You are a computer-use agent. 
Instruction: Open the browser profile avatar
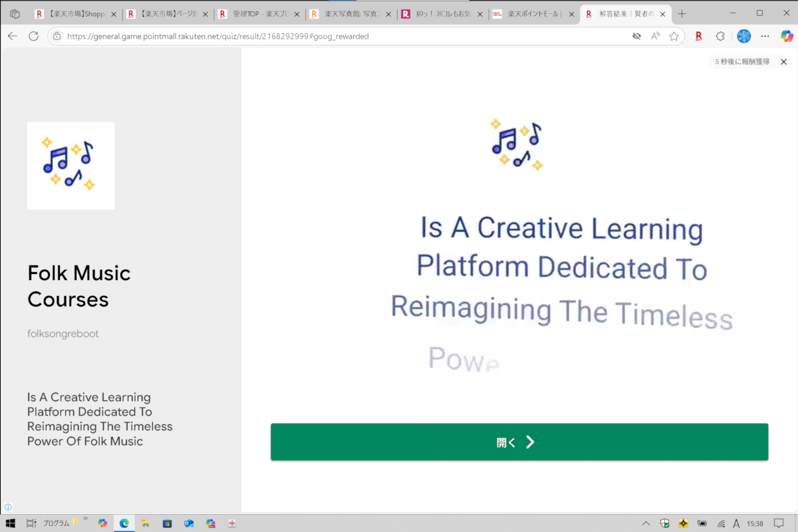(743, 37)
